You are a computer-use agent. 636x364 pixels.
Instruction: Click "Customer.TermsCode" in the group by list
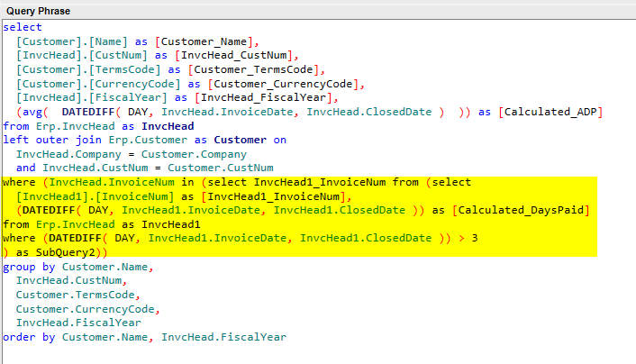click(75, 295)
